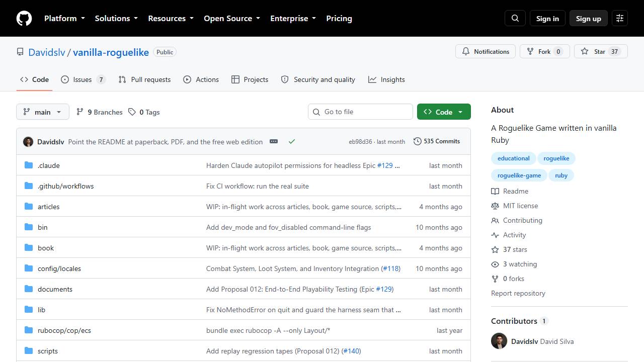
Task: Open the Pull requests tab
Action: (x=144, y=79)
